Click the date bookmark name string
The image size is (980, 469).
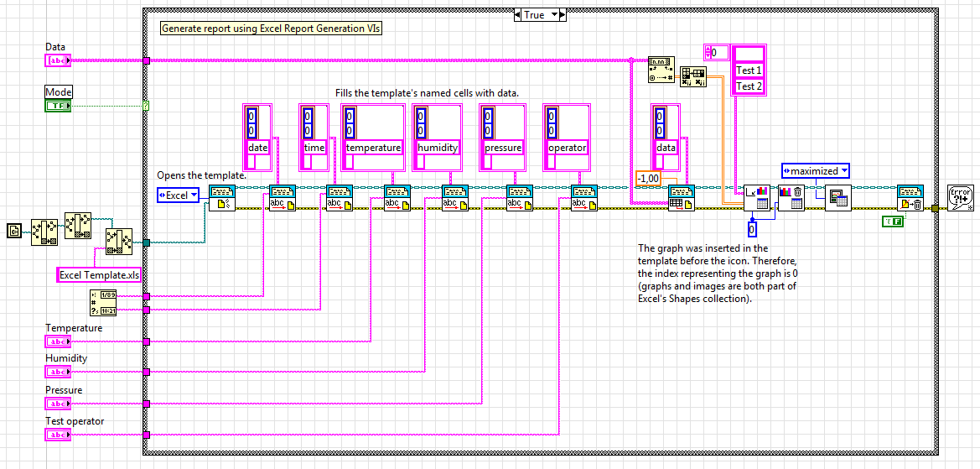tap(257, 149)
